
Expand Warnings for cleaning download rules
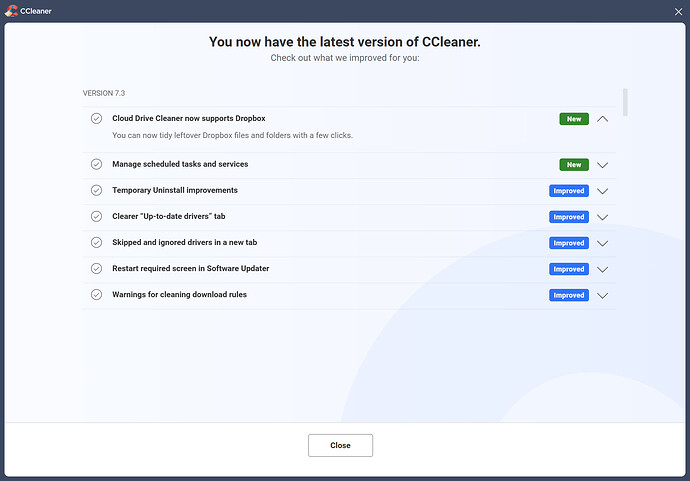(x=602, y=295)
